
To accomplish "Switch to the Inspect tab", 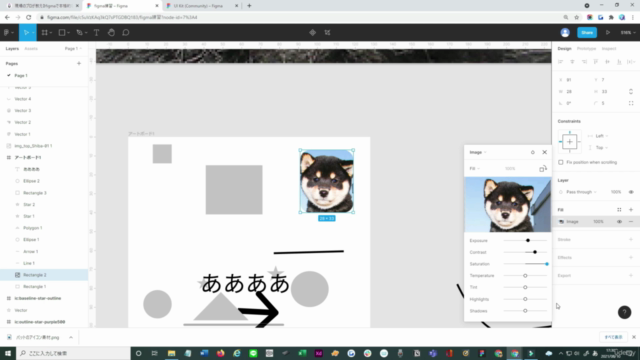I will pos(609,49).
